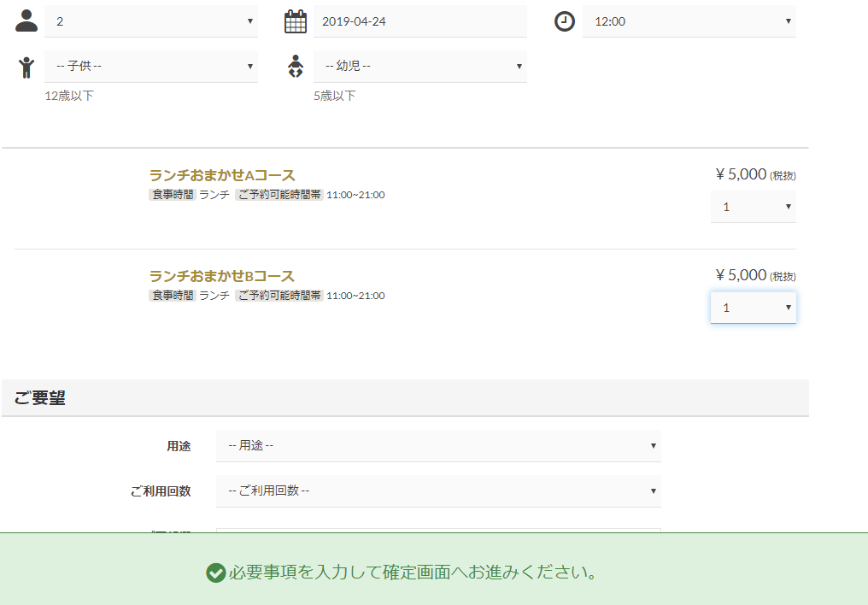Click the ランチおまかせAコース course title
The height and width of the screenshot is (605, 868).
[x=222, y=175]
